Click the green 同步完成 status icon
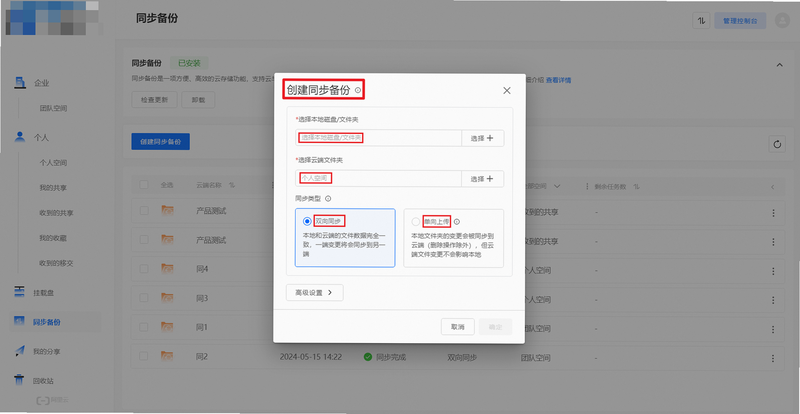 [x=368, y=357]
